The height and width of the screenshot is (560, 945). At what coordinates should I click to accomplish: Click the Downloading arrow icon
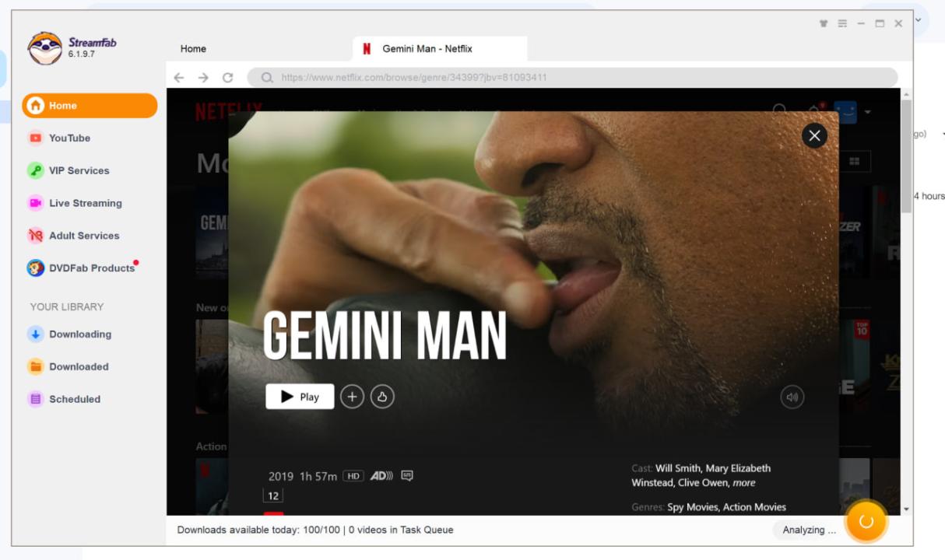[35, 334]
